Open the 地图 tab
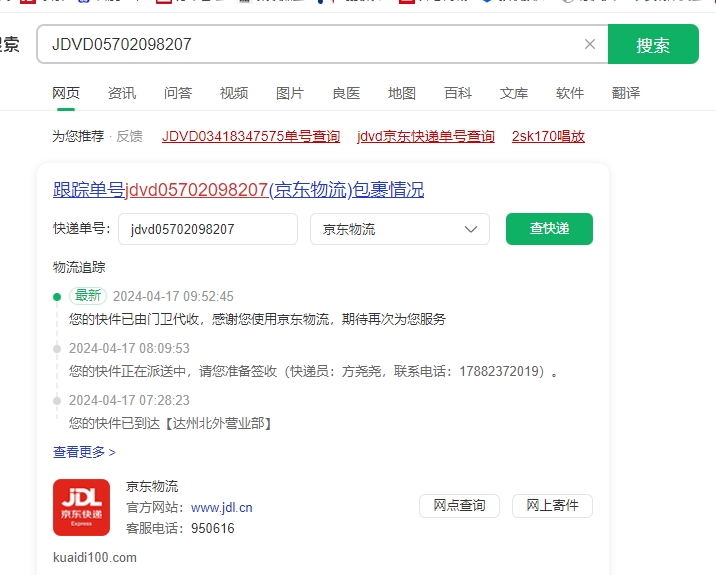716x575 pixels. tap(402, 93)
